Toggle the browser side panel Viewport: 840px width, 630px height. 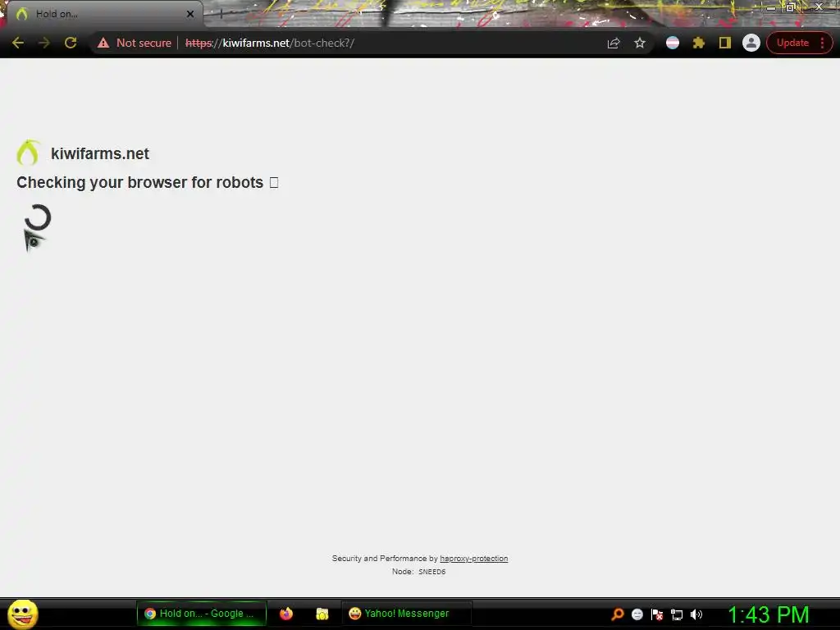(725, 43)
